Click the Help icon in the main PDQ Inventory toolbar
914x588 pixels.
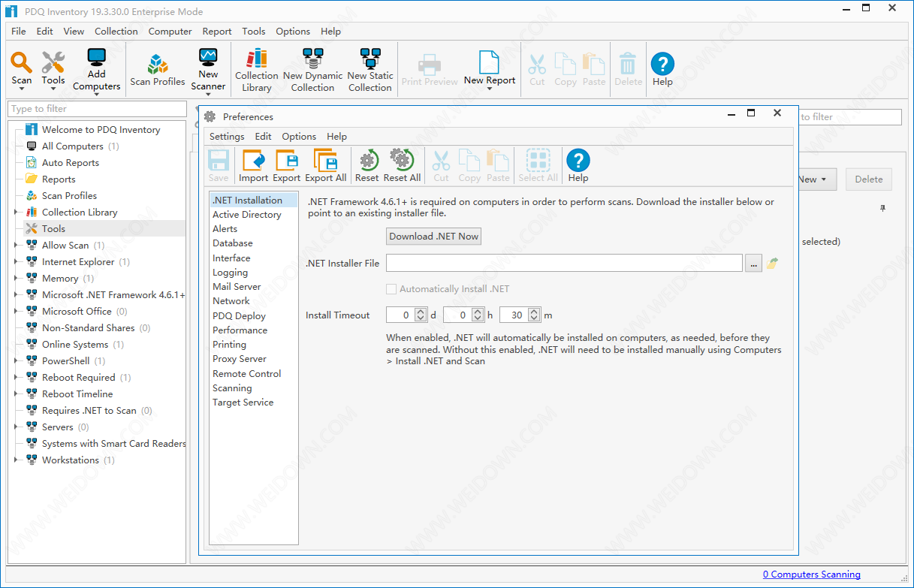[x=662, y=63]
